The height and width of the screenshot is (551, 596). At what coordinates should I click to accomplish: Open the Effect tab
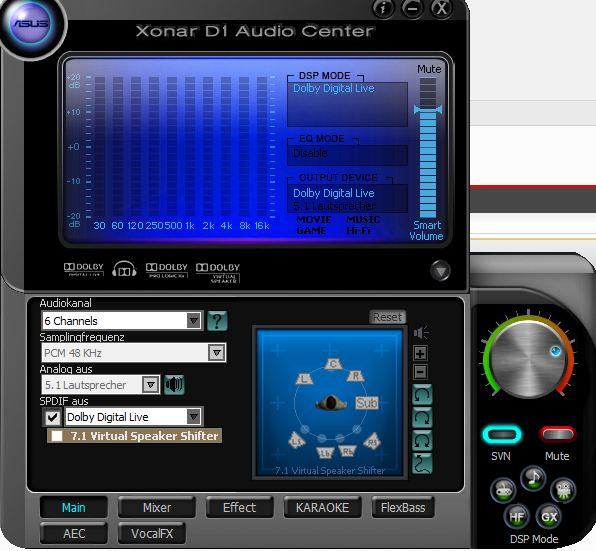pos(239,507)
